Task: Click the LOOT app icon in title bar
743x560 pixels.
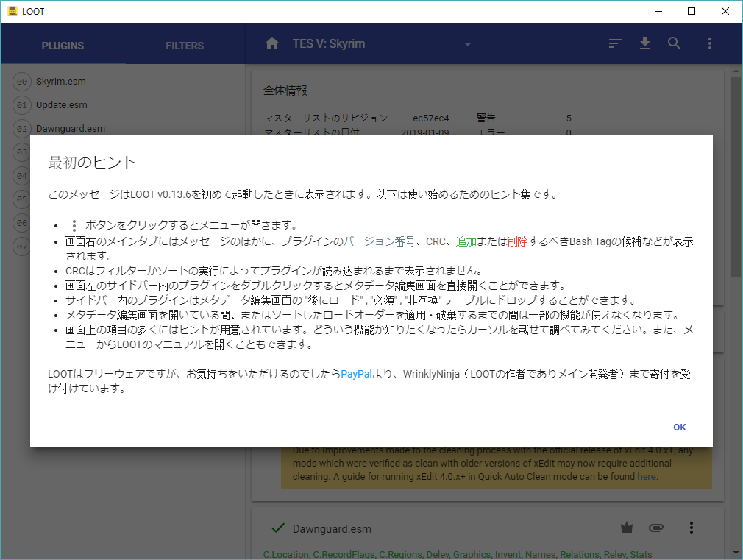Action: (x=13, y=11)
